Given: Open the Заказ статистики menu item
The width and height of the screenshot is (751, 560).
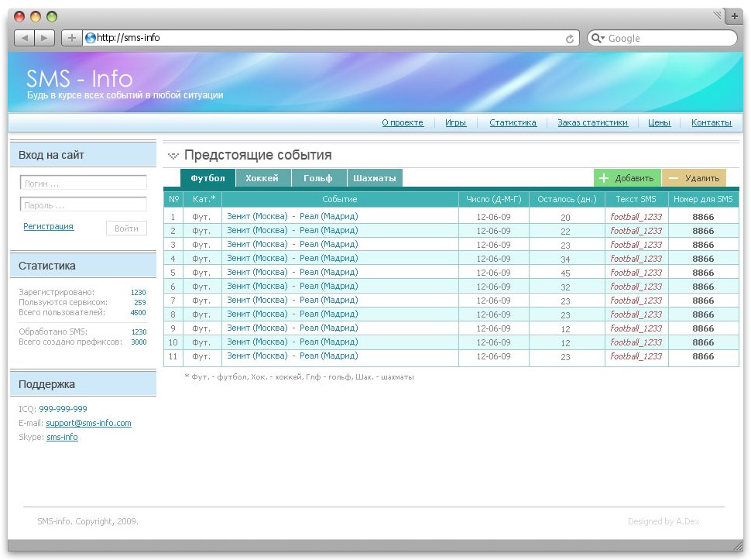Looking at the screenshot, I should [592, 122].
